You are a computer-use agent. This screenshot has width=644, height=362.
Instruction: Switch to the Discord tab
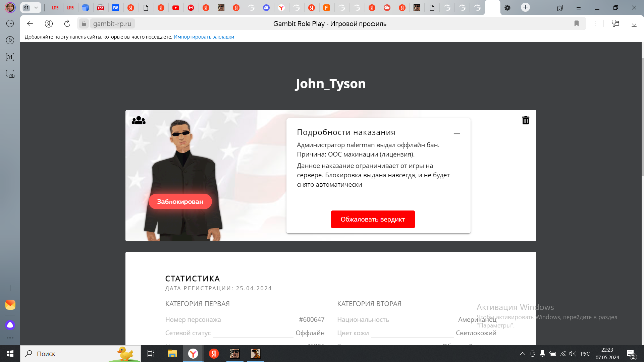pos(266,8)
